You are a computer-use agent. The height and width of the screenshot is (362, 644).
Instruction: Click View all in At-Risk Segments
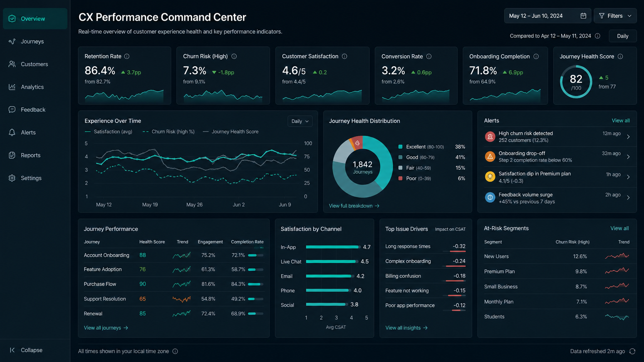click(x=619, y=228)
